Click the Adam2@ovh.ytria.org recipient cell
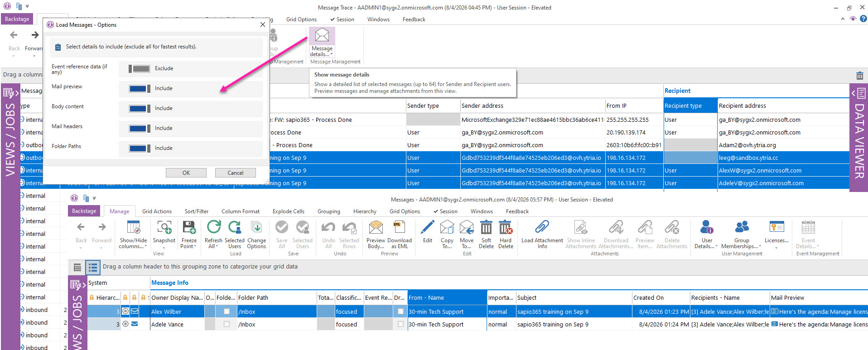The image size is (868, 350). (783, 145)
